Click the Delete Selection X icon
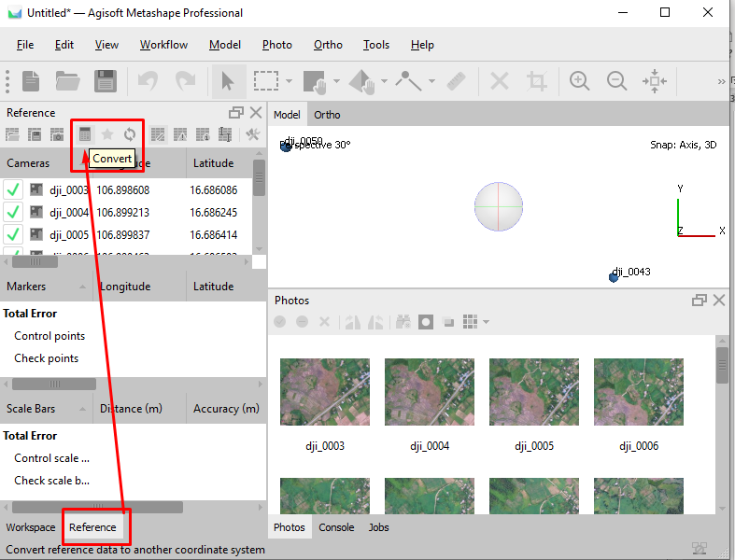The width and height of the screenshot is (735, 560). tap(500, 81)
